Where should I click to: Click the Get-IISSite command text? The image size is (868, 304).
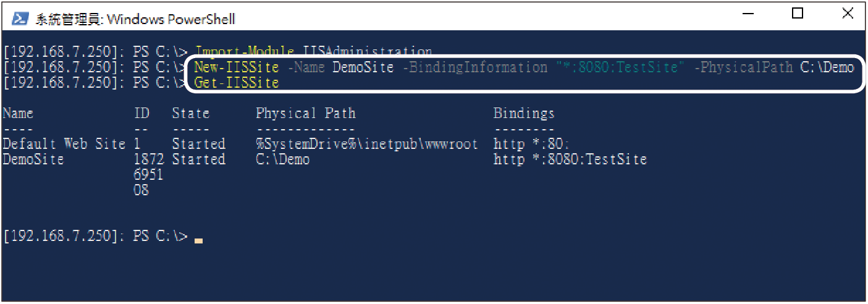[237, 83]
